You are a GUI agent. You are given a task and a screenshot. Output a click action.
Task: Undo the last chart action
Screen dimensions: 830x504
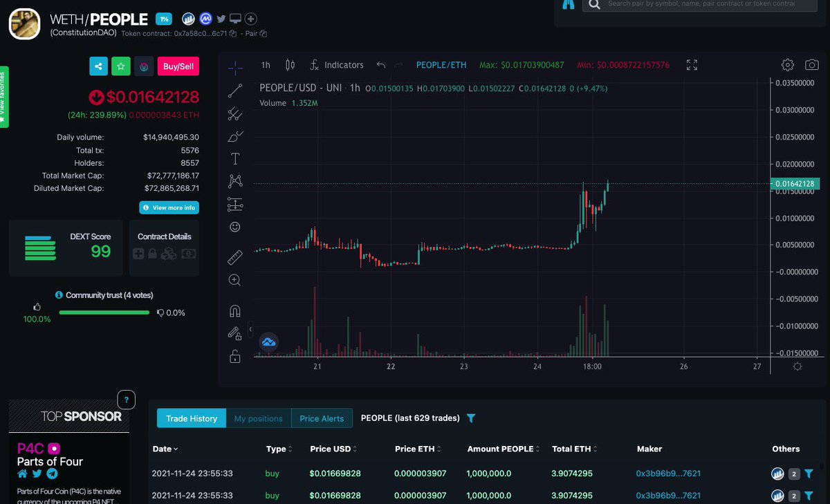coord(380,65)
